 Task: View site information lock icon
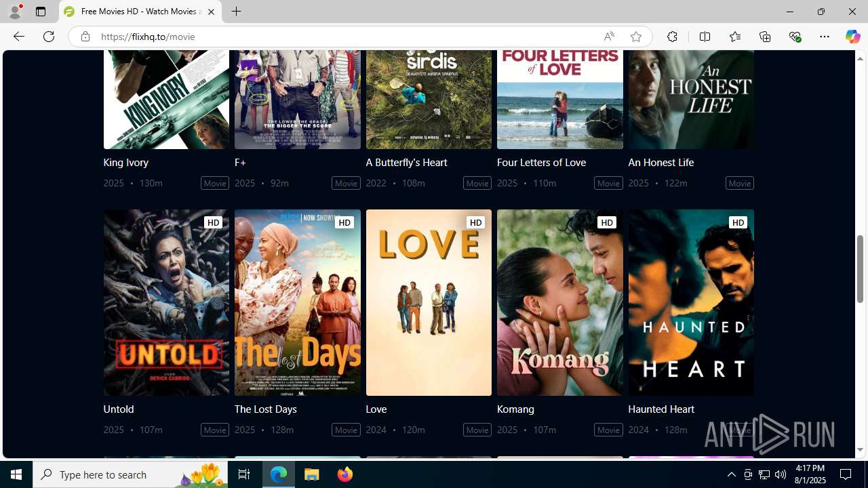coord(85,37)
